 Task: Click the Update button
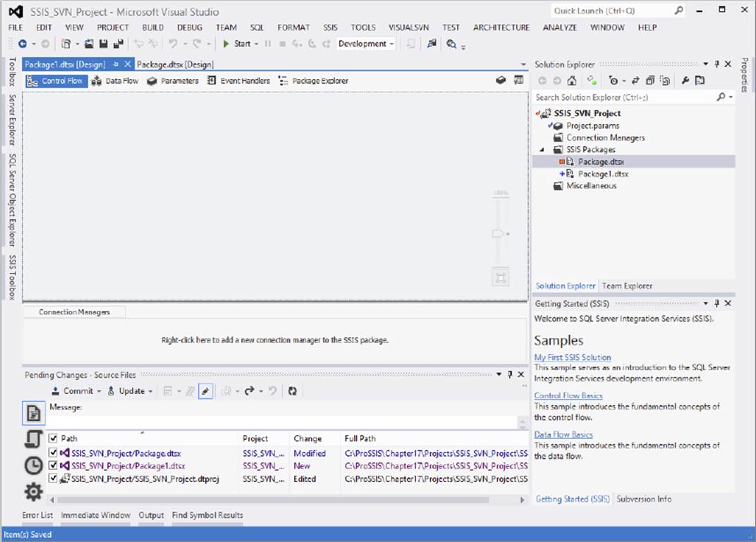click(126, 391)
